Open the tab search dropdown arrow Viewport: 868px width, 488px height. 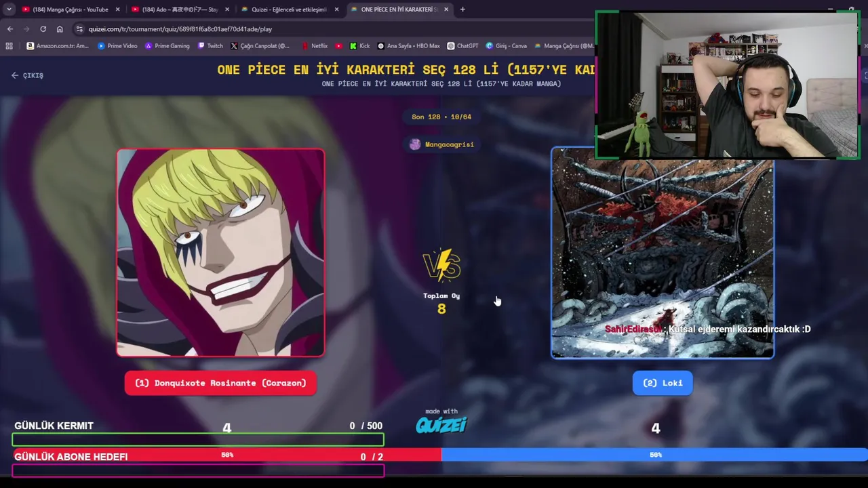click(x=9, y=9)
